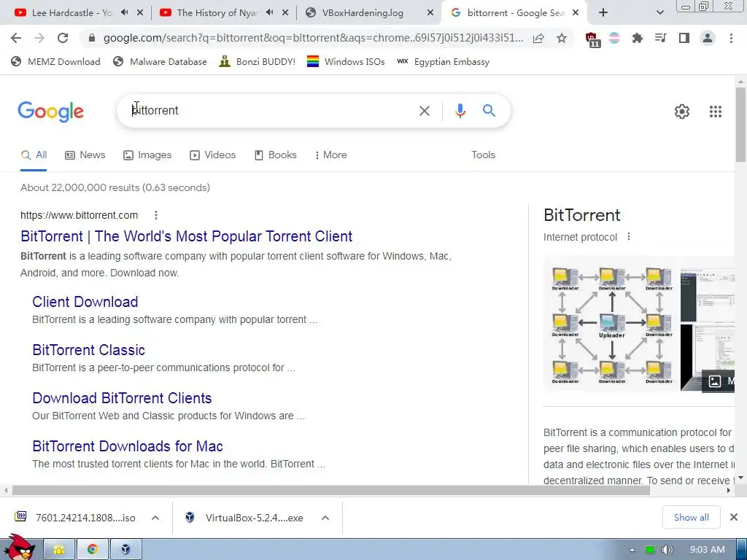747x560 pixels.
Task: Click the Google logo
Action: tap(50, 112)
